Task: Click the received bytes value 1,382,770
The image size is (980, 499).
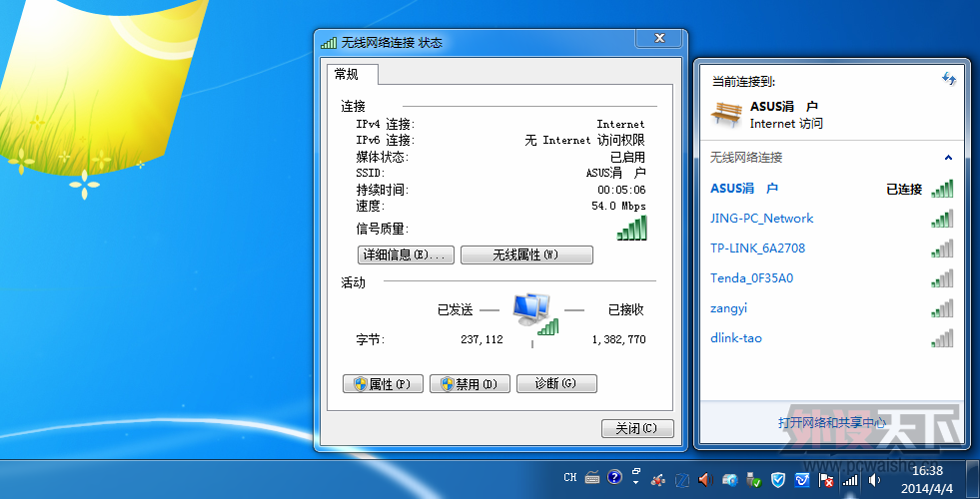Action: point(618,339)
